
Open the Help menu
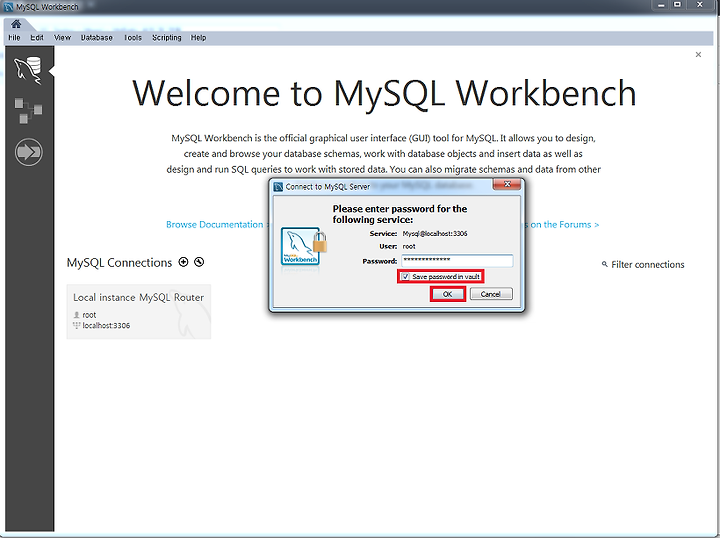click(x=198, y=38)
